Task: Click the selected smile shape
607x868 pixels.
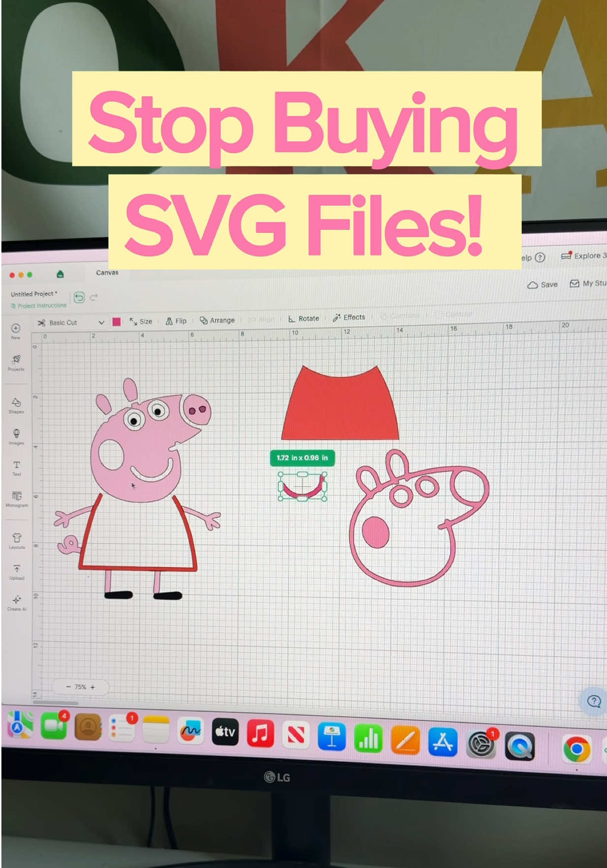Action: [x=303, y=487]
